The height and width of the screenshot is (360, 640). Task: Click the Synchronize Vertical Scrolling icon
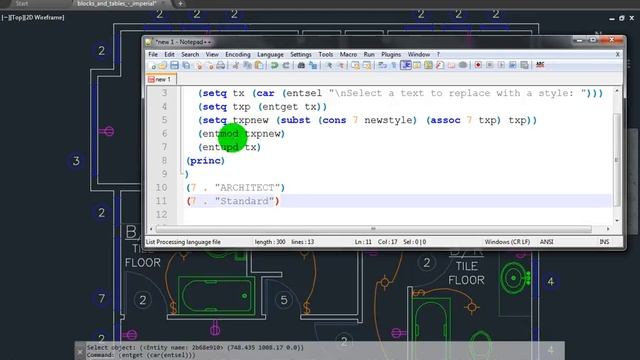(356, 65)
